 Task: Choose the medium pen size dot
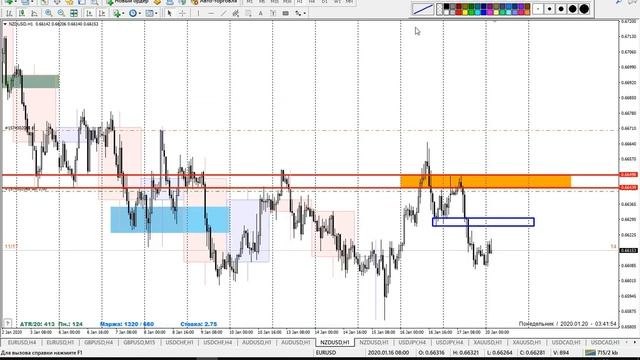pos(561,9)
